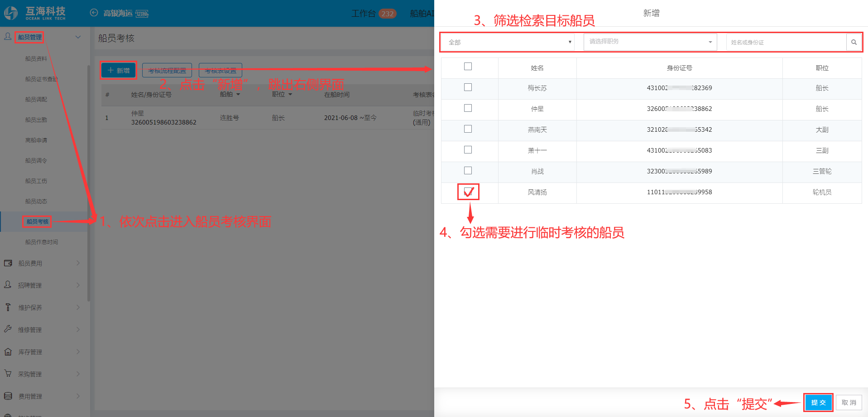The width and height of the screenshot is (868, 417).
Task: Click the 采购管理 shopping cart icon
Action: (8, 374)
